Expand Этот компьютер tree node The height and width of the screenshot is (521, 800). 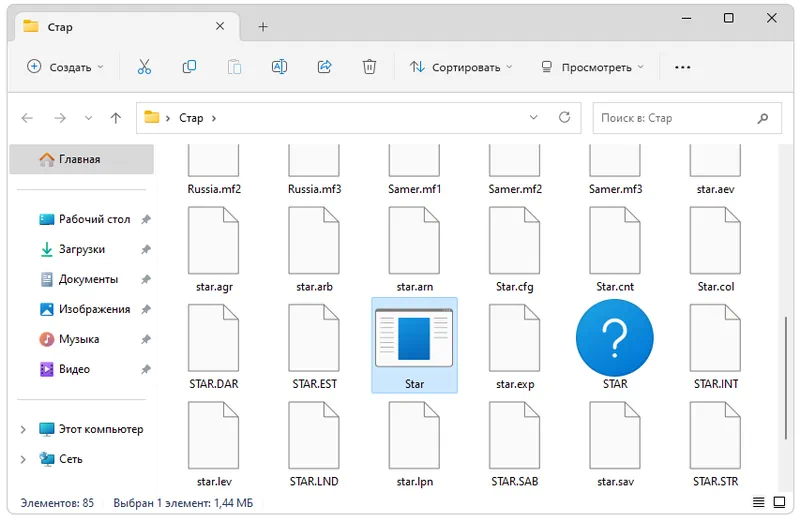23,429
